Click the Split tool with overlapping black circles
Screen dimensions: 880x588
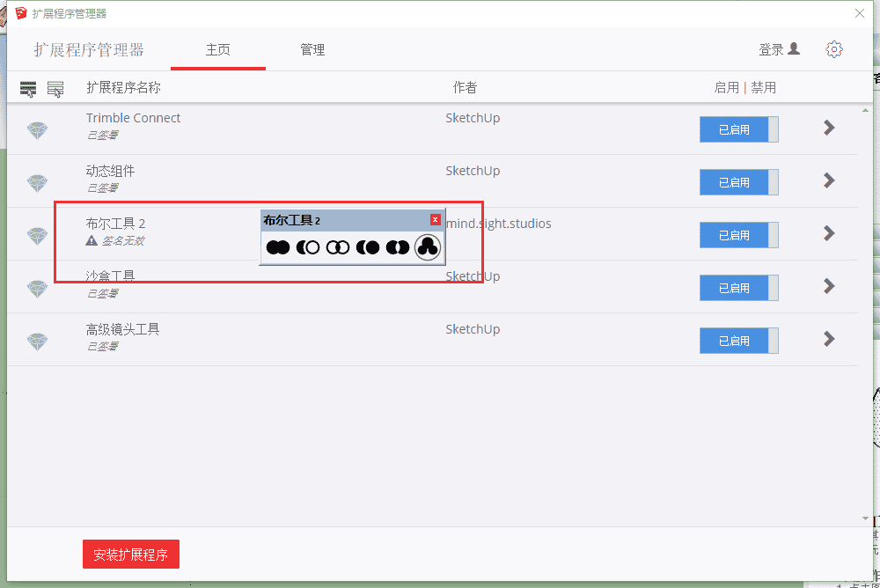tap(398, 247)
